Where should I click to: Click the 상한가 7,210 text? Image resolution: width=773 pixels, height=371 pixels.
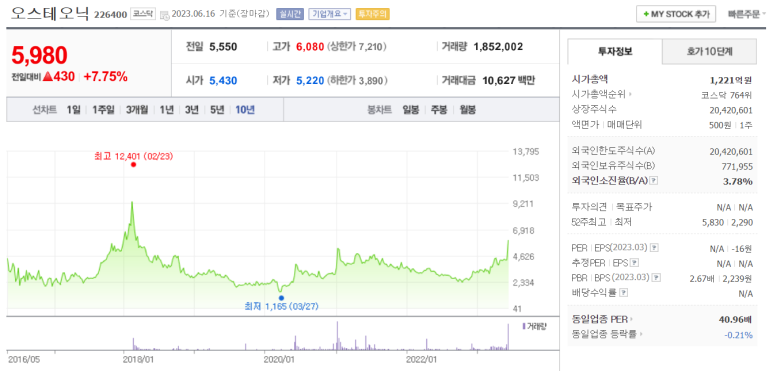pos(357,47)
